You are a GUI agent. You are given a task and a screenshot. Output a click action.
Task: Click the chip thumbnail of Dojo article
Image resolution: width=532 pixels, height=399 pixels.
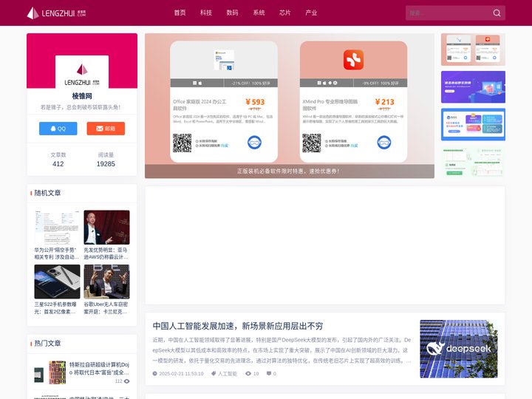click(50, 372)
